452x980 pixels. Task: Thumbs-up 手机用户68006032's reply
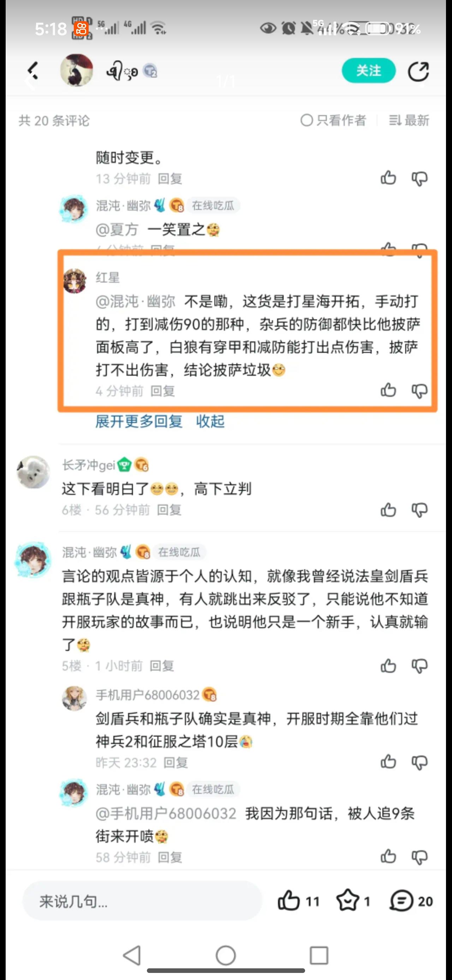coord(388,762)
